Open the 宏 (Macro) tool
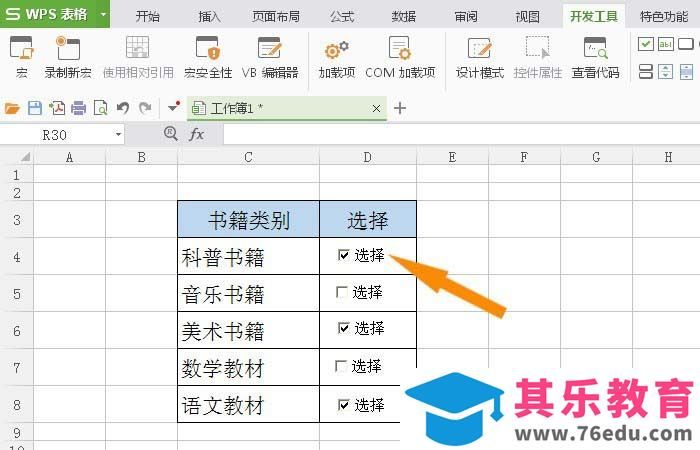700x450 pixels. [x=21, y=57]
